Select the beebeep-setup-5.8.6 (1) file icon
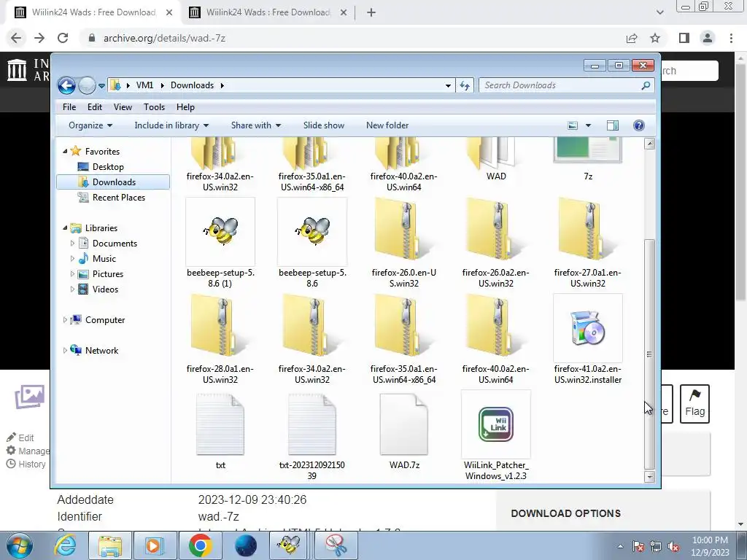747x560 pixels. click(220, 232)
